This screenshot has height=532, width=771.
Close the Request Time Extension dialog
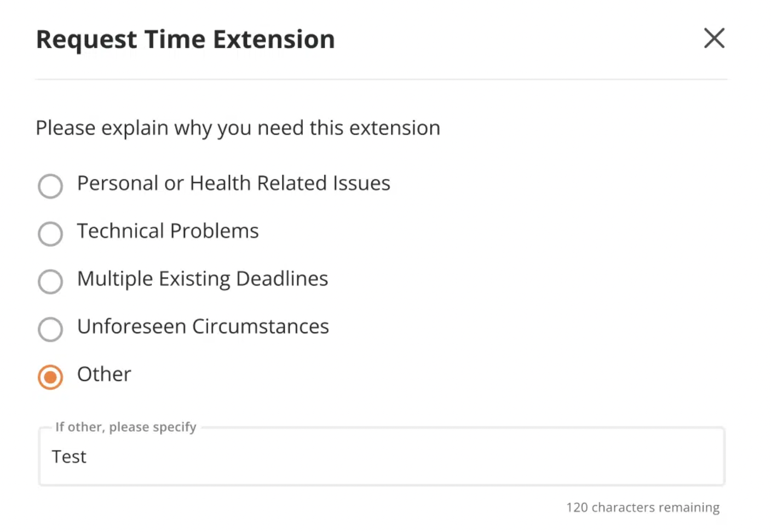(x=714, y=38)
